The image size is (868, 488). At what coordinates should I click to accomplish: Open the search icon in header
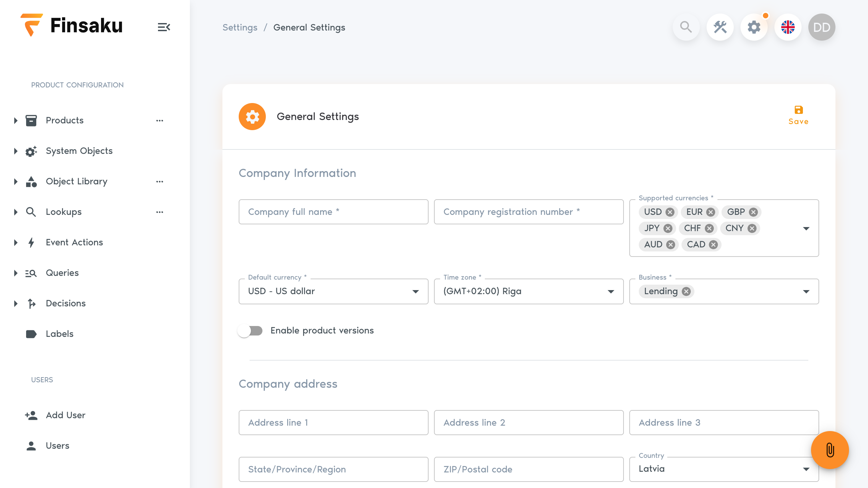click(x=686, y=27)
